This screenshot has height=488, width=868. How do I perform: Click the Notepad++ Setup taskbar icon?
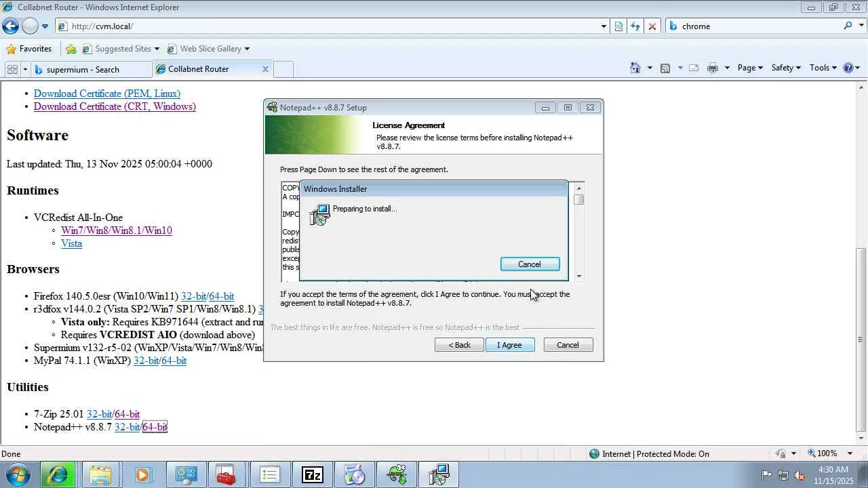coord(397,475)
